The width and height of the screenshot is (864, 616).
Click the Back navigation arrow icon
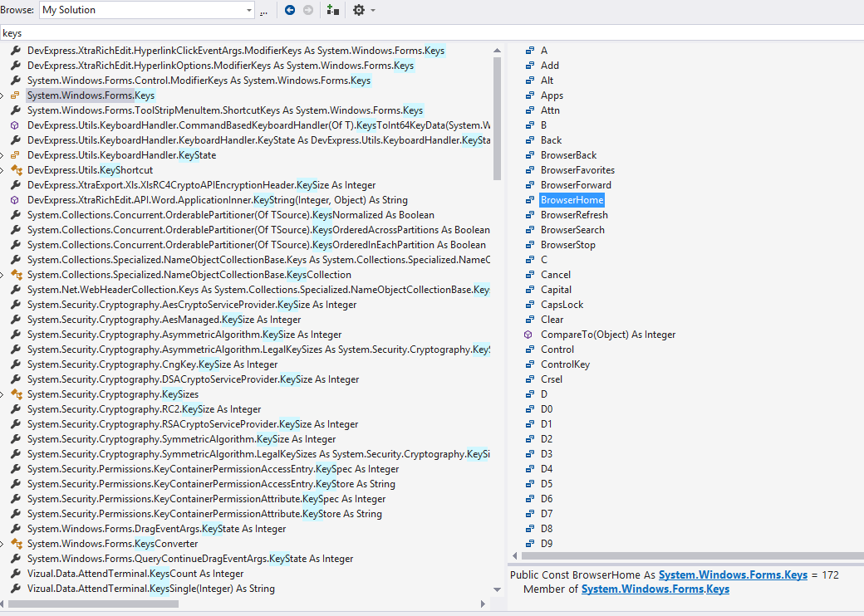click(x=290, y=10)
